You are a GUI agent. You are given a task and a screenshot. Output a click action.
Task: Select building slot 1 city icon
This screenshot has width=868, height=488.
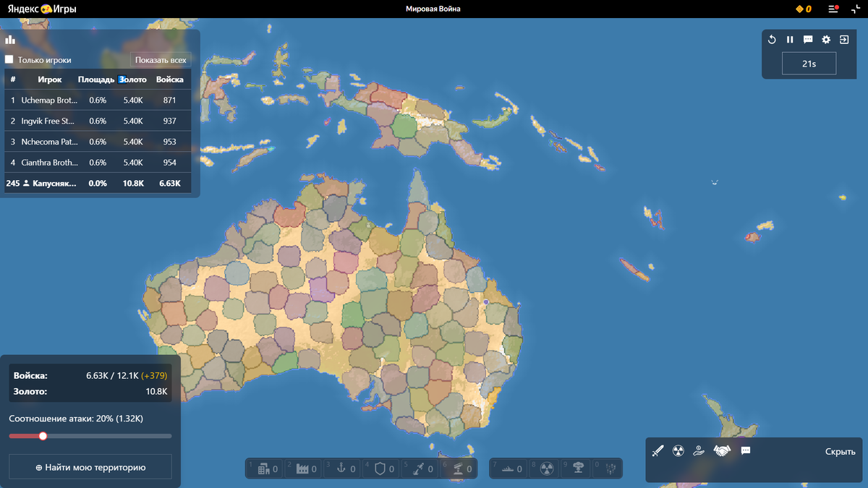tap(263, 468)
